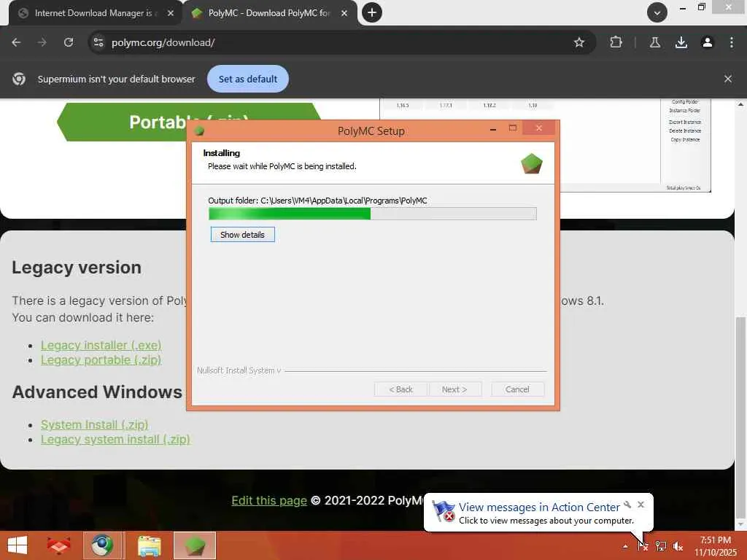
Task: Reload the polymc.org page
Action: pyautogui.click(x=69, y=42)
